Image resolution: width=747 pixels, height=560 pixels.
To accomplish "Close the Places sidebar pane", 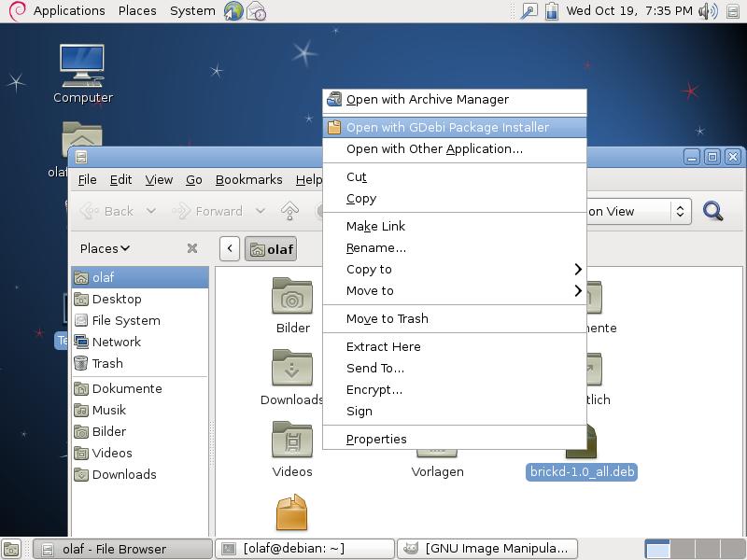I will click(x=192, y=248).
